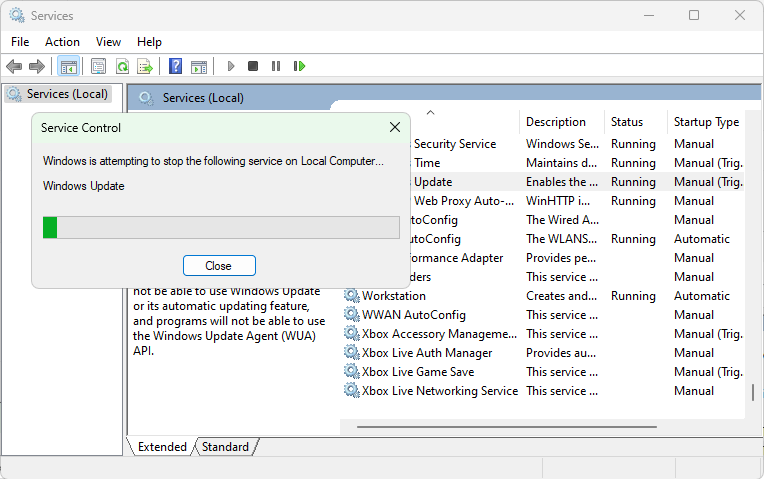Click 'WinHTTP i...' description cell

558,201
